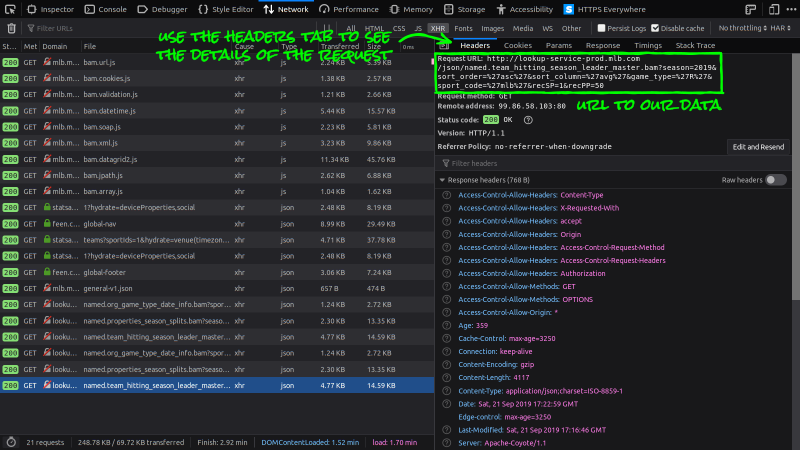Screen dimensions: 800x450
Task: Filter requests by Fonts type
Action: coord(463,29)
